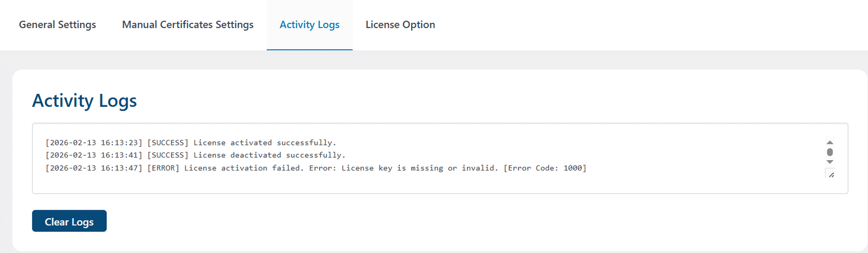Click the log box scrollbar thumb
The image size is (868, 253).
pos(829,152)
